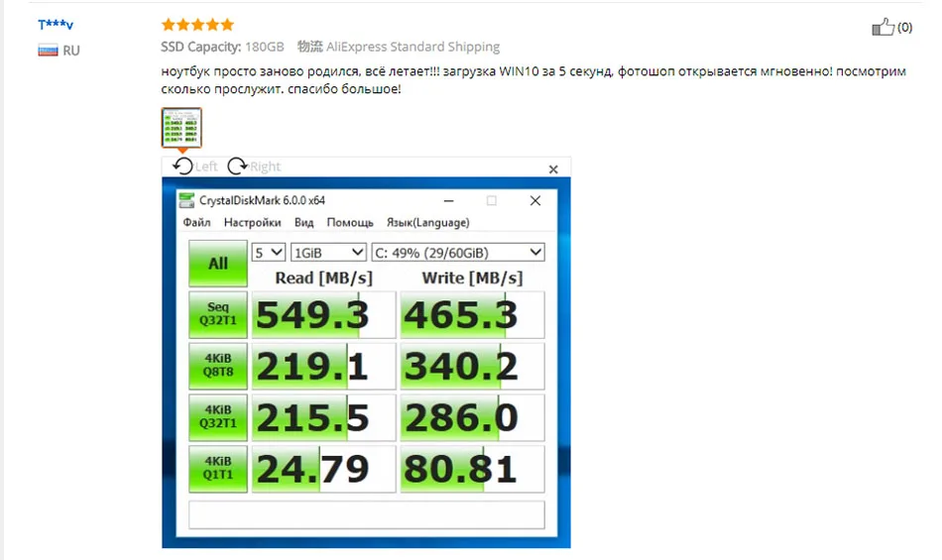Start the 4KiB Q32T1 test
Viewport: 942px width, 560px height.
click(218, 417)
